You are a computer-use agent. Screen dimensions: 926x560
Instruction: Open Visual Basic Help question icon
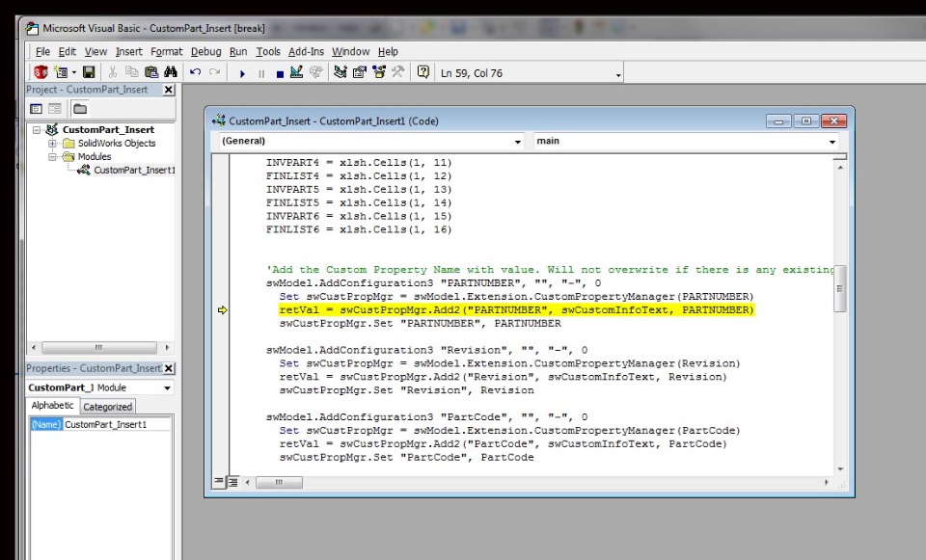(422, 72)
